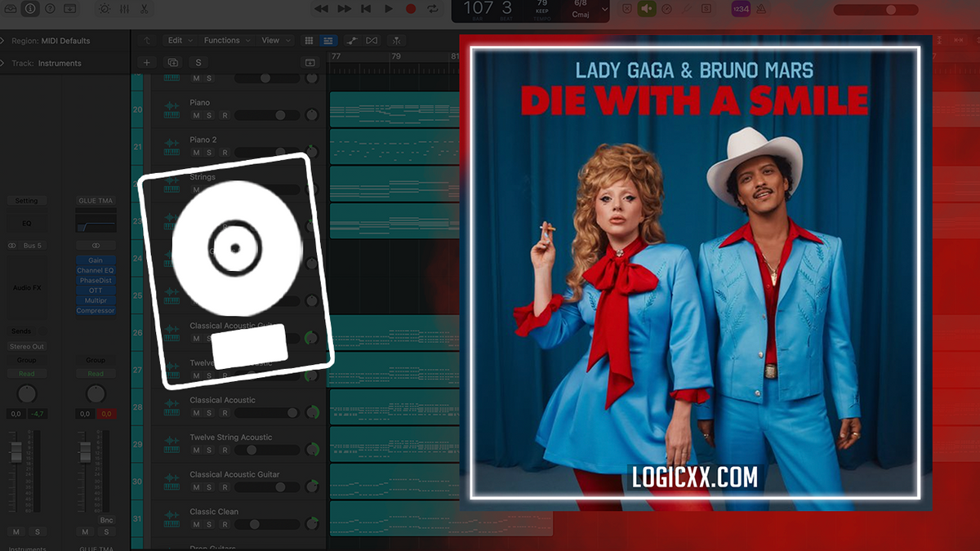Viewport: 980px width, 551px height.
Task: Open the Smart Controls dial icon
Action: coord(104,9)
